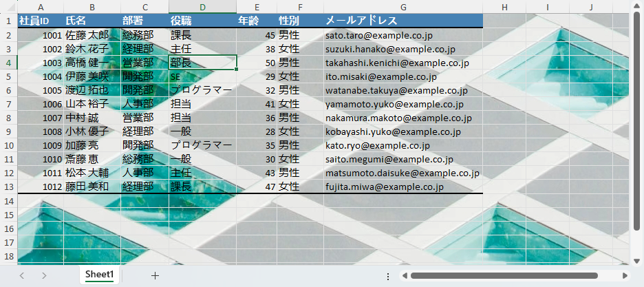This screenshot has width=644, height=287.
Task: Select age cell with 28
Action: click(x=257, y=131)
